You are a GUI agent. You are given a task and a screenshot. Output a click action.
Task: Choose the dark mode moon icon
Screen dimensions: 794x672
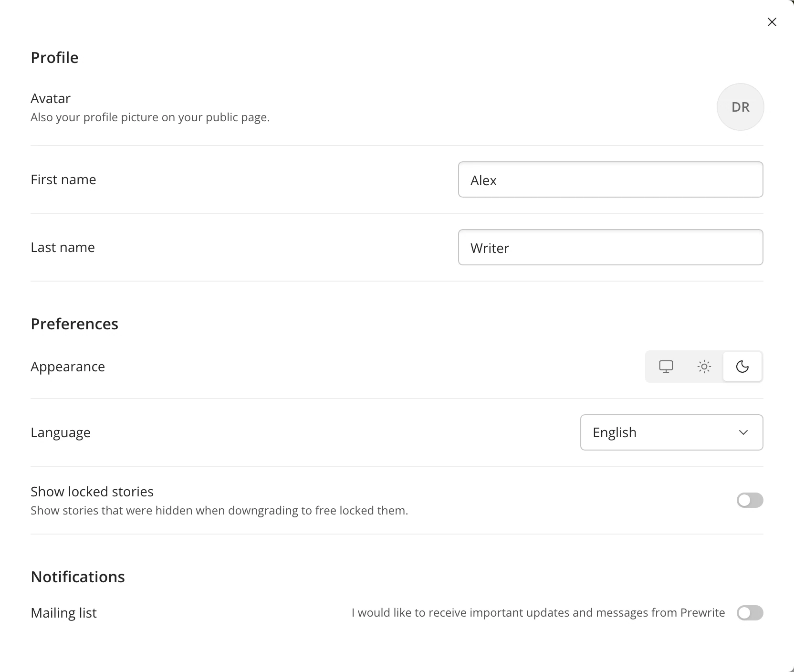pyautogui.click(x=742, y=367)
